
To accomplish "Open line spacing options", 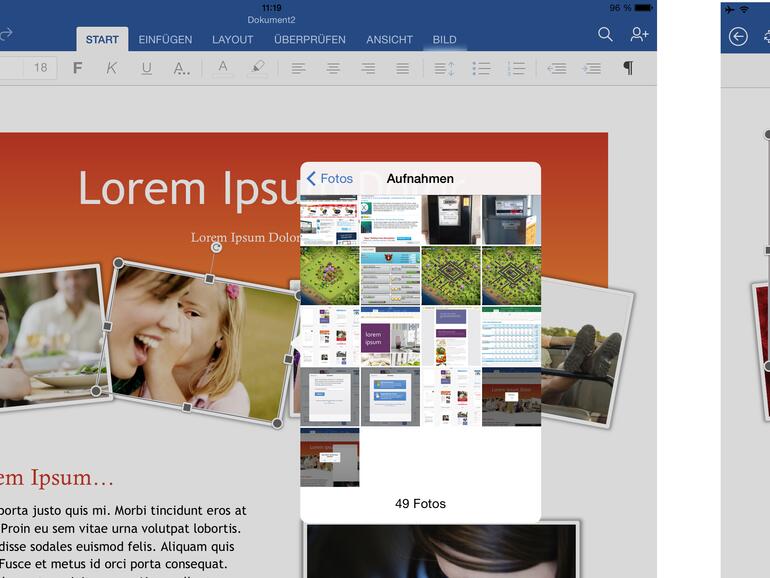I will click(444, 68).
